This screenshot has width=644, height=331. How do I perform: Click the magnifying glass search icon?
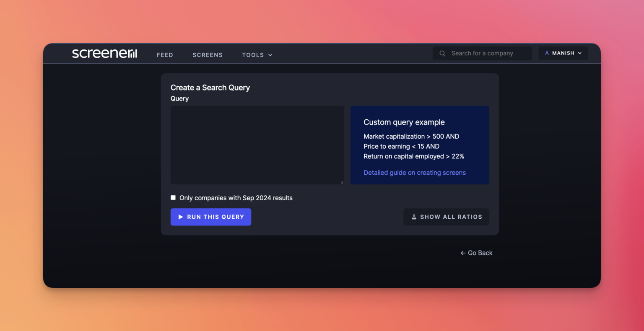click(442, 53)
